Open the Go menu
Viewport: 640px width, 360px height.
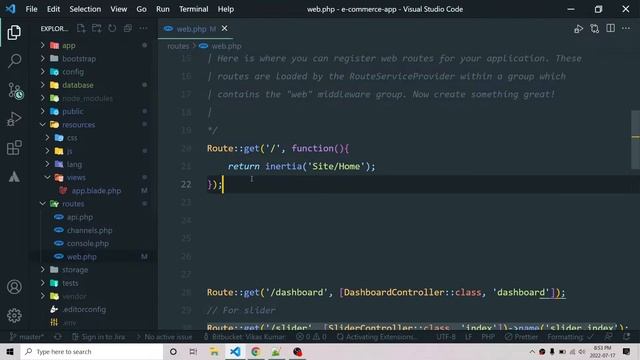[141, 9]
